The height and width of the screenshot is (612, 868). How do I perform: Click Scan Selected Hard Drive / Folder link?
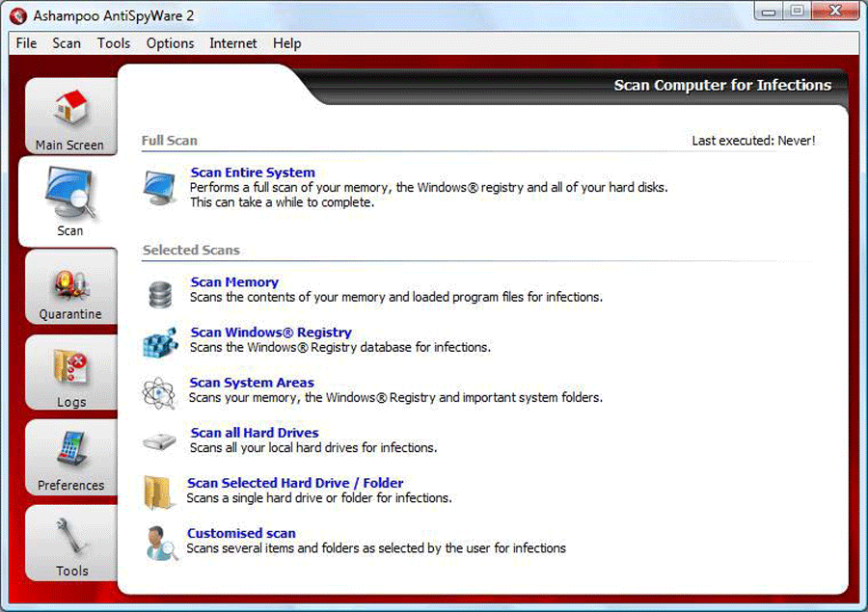coord(295,483)
